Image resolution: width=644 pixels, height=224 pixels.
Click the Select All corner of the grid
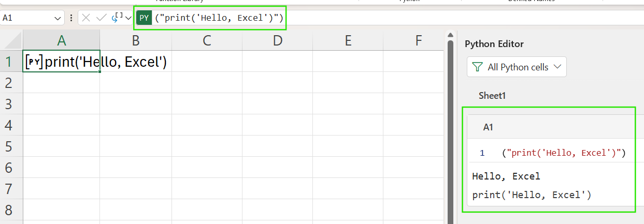pyautogui.click(x=11, y=40)
